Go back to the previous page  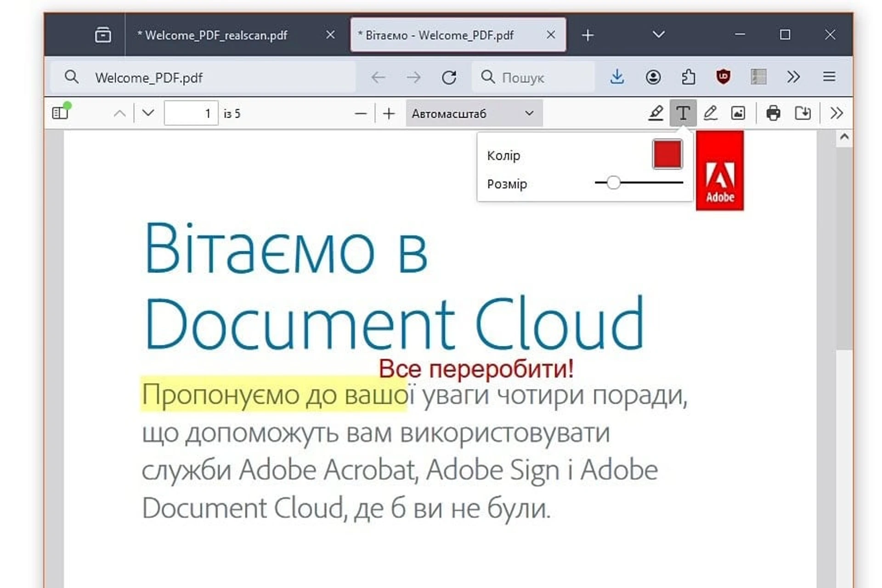(378, 77)
